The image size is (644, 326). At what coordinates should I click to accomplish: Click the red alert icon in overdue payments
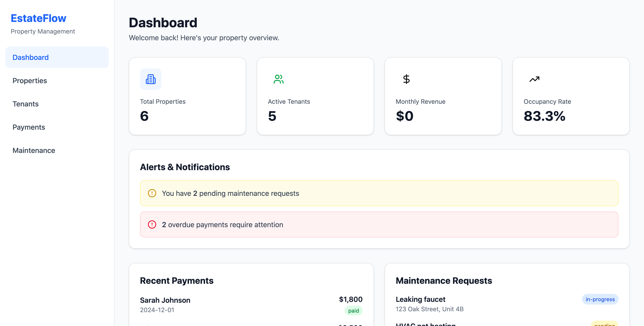(x=152, y=224)
